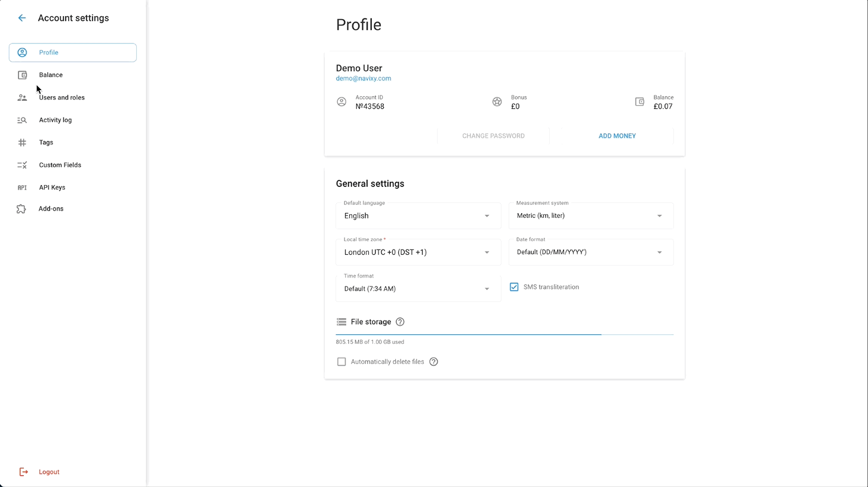868x487 pixels.
Task: Open the Balance menu item
Action: (73, 75)
